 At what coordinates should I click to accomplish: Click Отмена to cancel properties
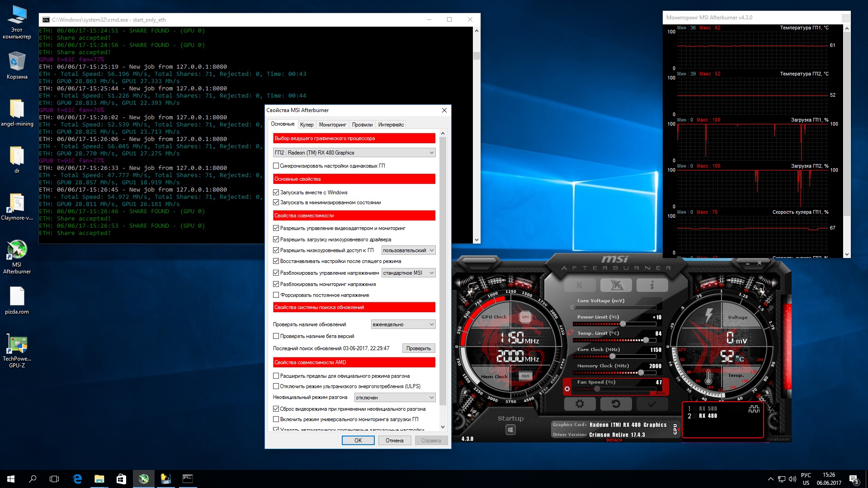tap(394, 441)
